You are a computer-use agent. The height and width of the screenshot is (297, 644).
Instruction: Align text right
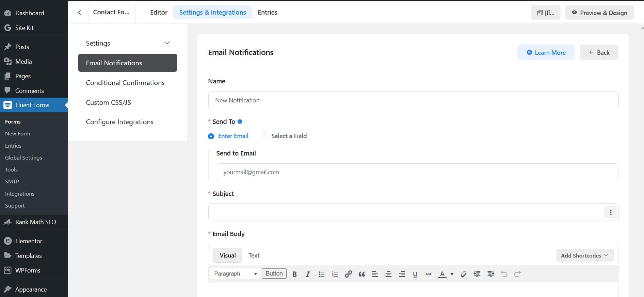(x=402, y=274)
